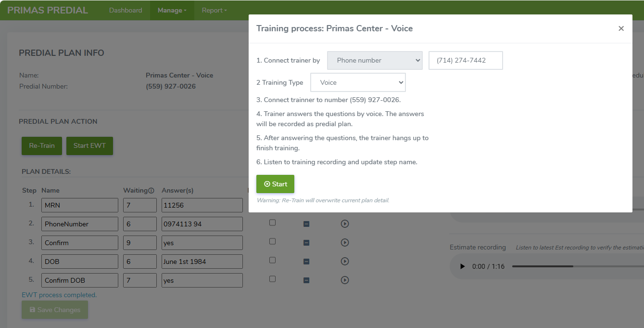Go to the Dashboard tab
Screen dimensions: 644x328
coord(126,10)
